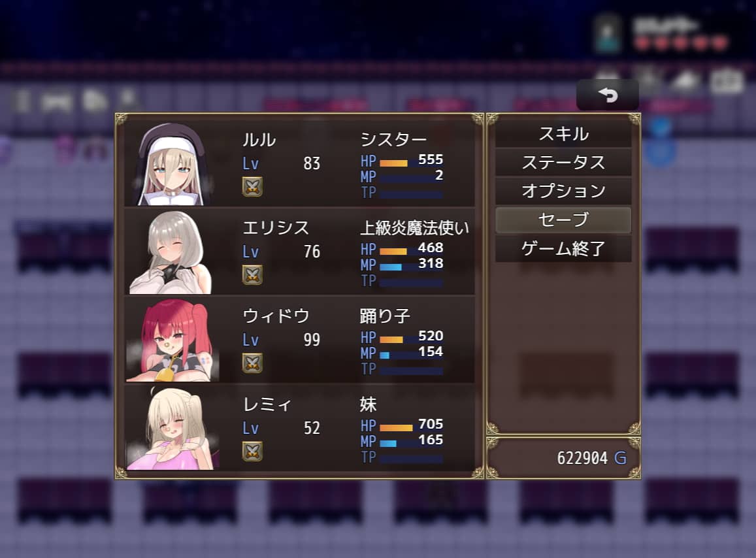
Task: Open the ステータス menu entry
Action: pyautogui.click(x=563, y=163)
